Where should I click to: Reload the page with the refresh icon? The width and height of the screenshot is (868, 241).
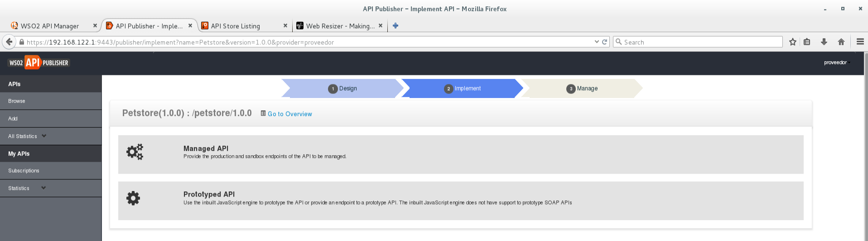pos(604,42)
